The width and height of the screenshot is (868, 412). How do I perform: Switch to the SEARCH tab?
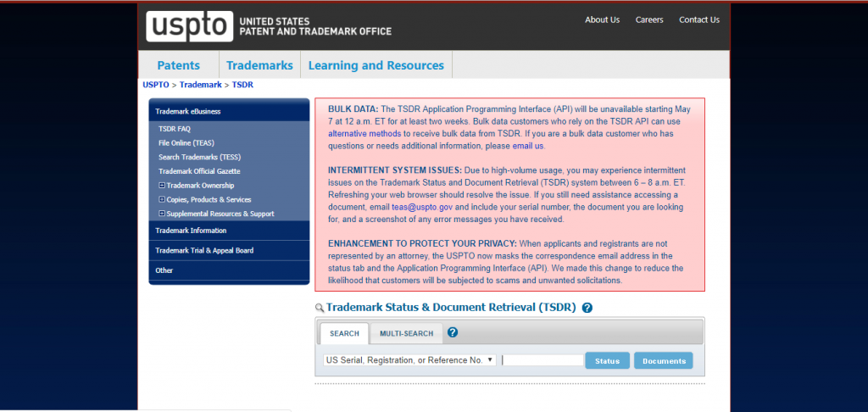344,333
